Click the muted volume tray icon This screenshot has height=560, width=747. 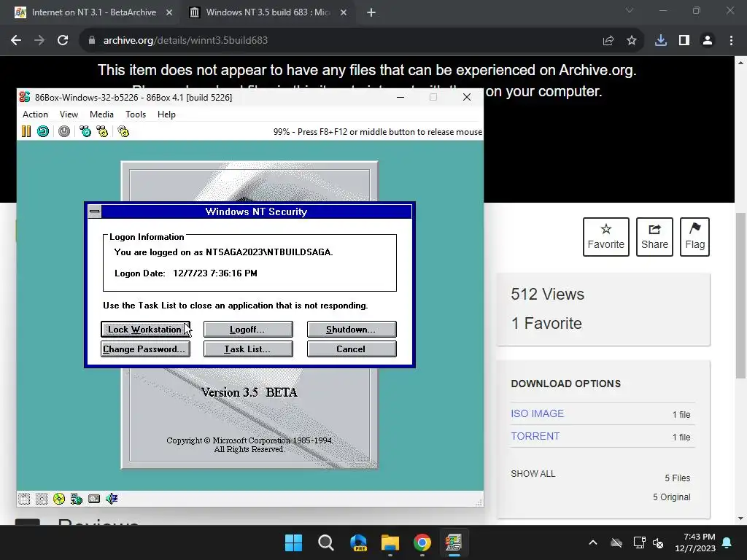click(659, 542)
